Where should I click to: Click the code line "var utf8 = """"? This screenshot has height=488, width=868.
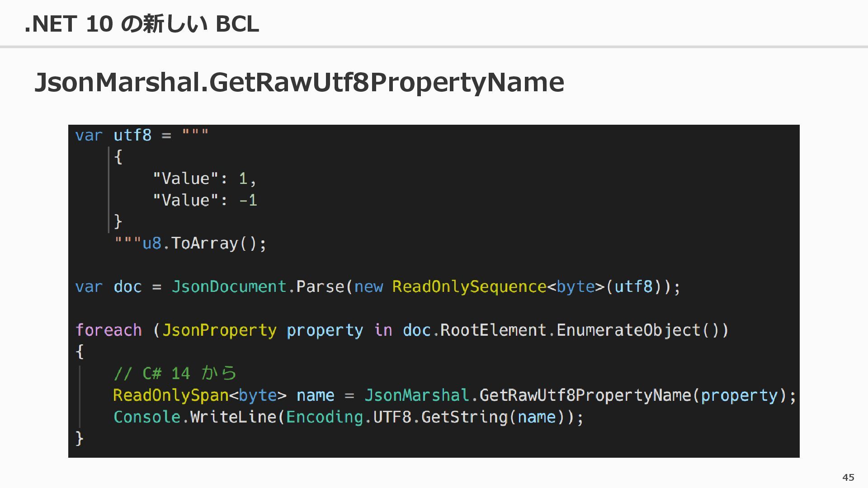point(142,135)
